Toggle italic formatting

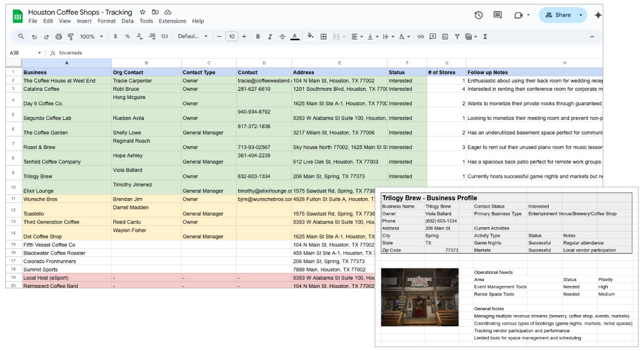click(270, 36)
